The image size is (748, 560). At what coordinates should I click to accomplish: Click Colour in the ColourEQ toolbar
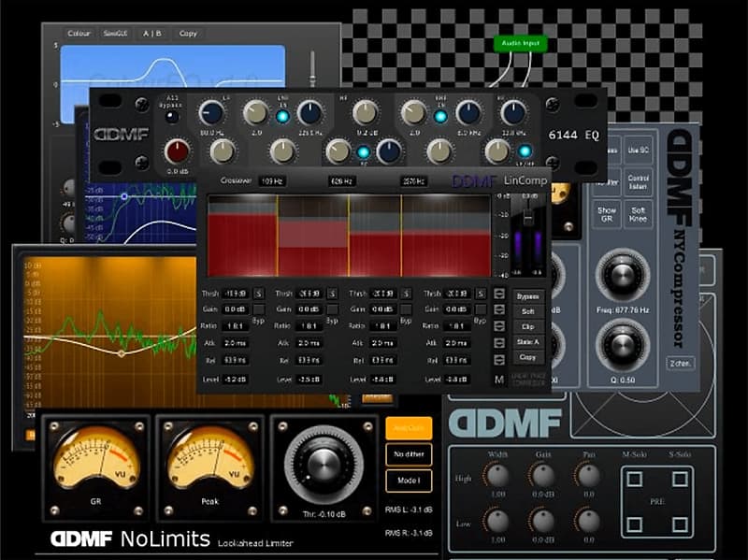79,31
